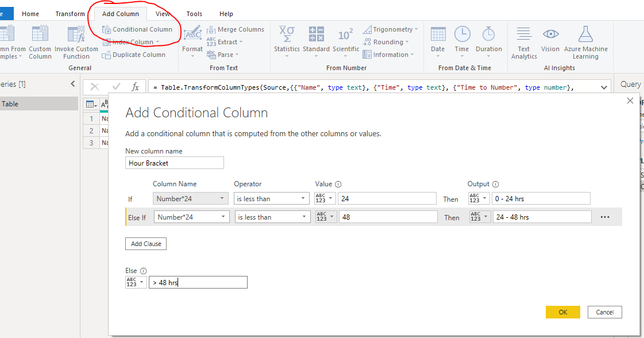Open the Parse dropdown

[x=222, y=55]
